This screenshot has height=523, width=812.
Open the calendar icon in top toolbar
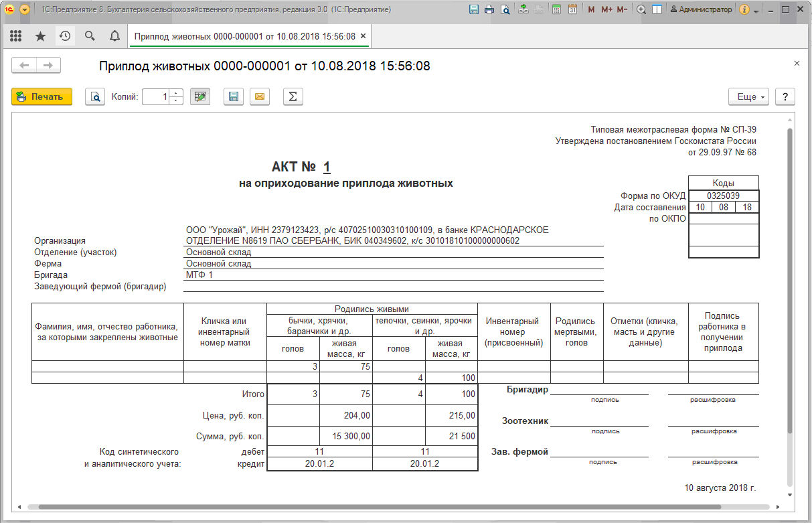572,9
